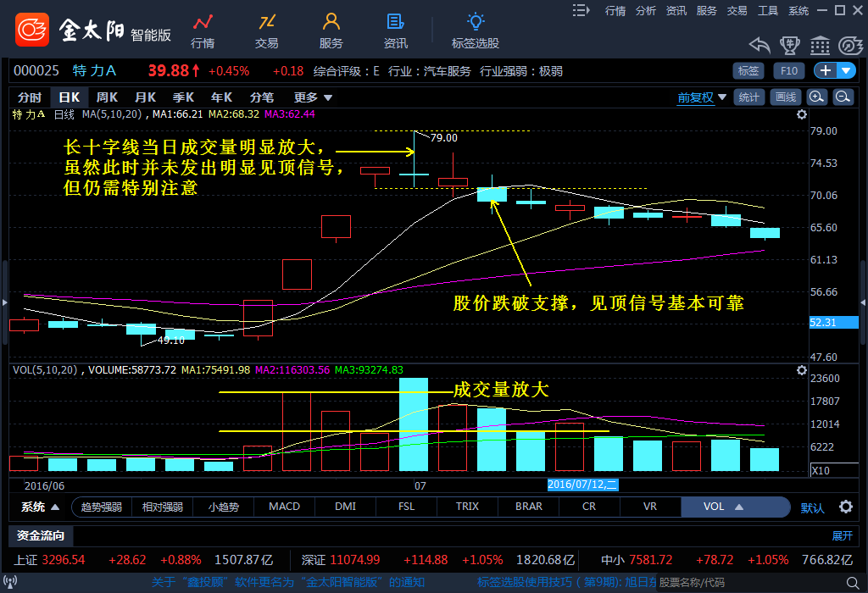Screen dimensions: 868x593
Task: Open the top 行情 menu item
Action: tap(615, 10)
